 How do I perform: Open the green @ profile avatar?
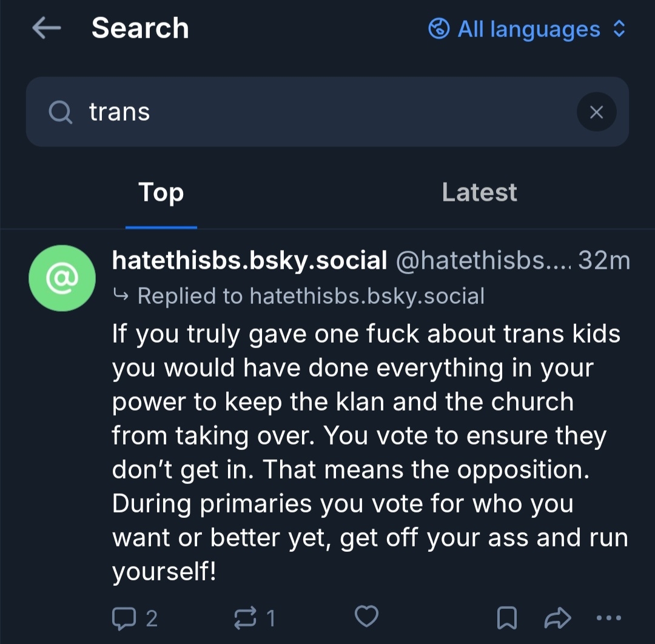tap(62, 278)
